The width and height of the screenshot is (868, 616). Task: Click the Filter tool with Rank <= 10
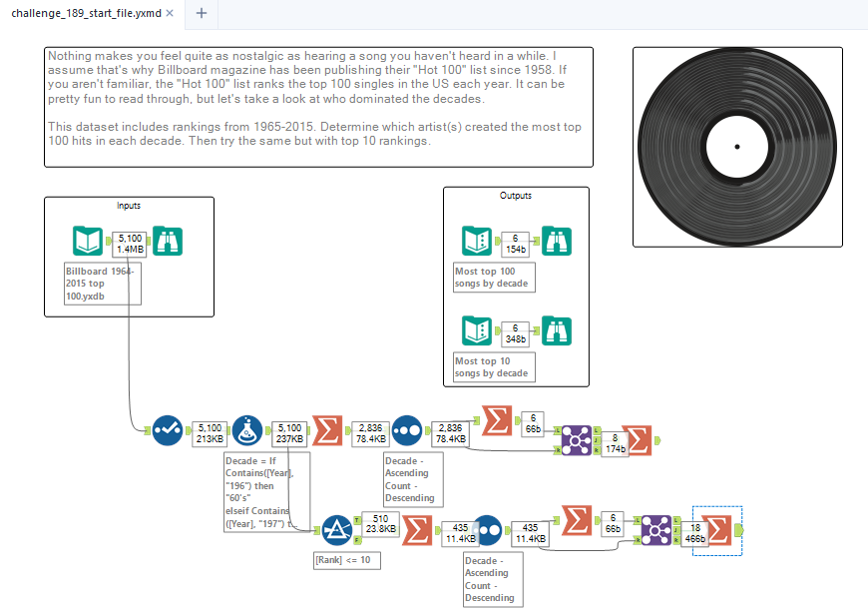337,530
